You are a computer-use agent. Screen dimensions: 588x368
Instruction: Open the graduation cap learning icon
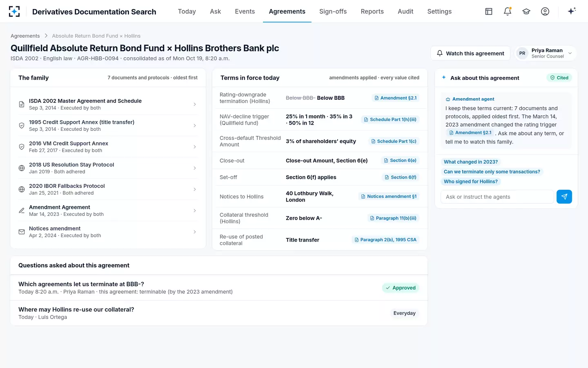(526, 11)
